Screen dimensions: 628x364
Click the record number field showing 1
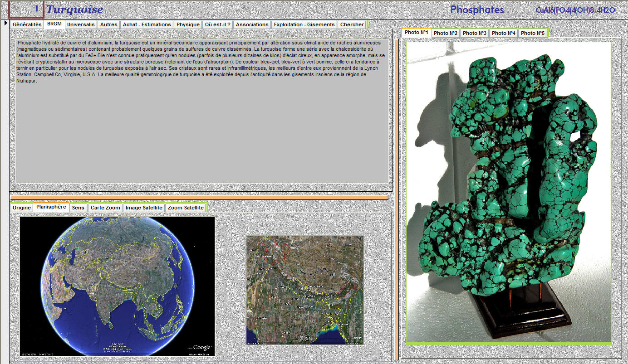26,9
